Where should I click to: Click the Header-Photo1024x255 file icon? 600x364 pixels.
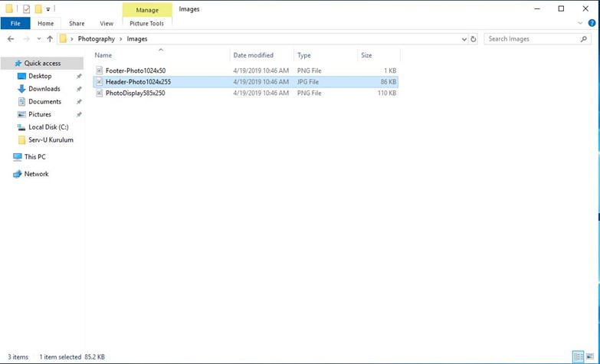click(x=100, y=81)
